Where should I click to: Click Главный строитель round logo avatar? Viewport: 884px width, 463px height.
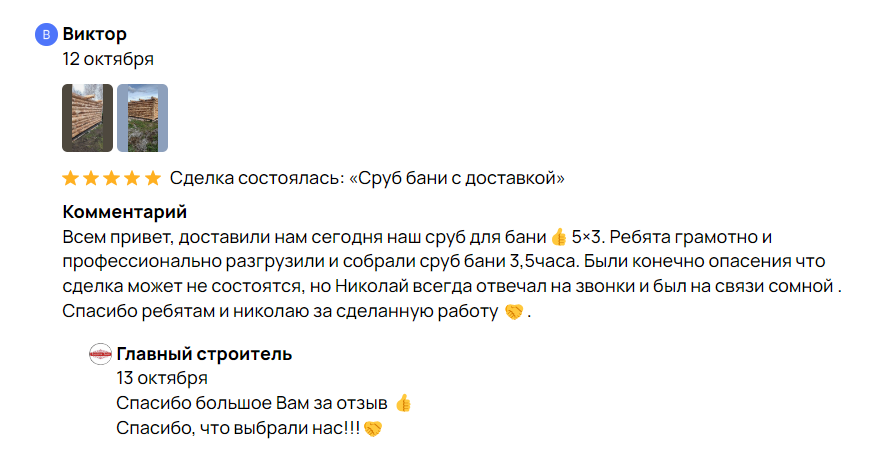tap(100, 354)
